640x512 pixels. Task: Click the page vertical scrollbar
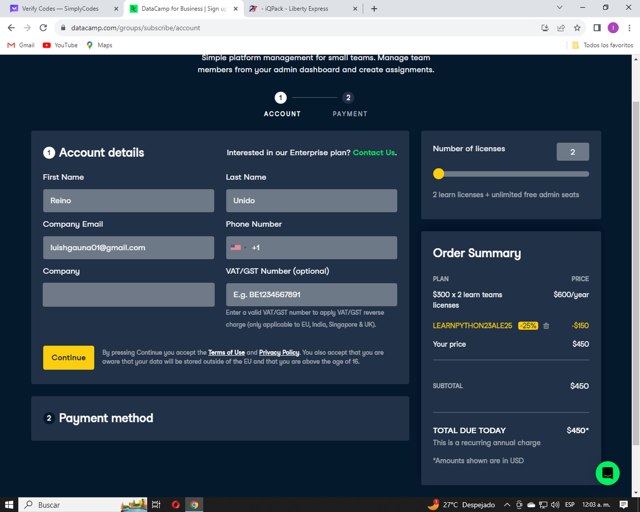[x=636, y=274]
